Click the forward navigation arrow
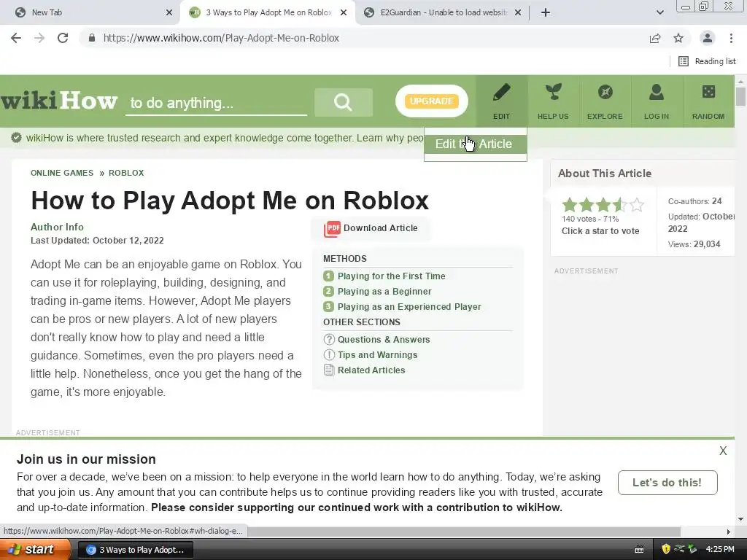Viewport: 747px width, 560px height. click(x=39, y=38)
